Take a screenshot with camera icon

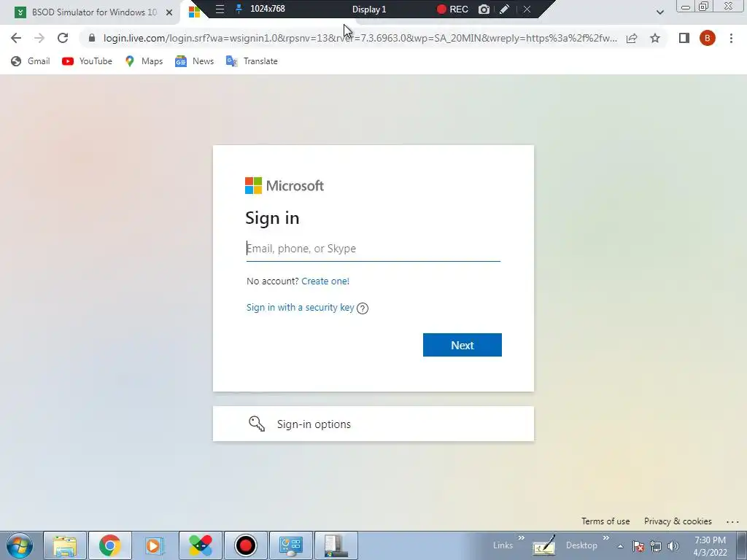[484, 9]
